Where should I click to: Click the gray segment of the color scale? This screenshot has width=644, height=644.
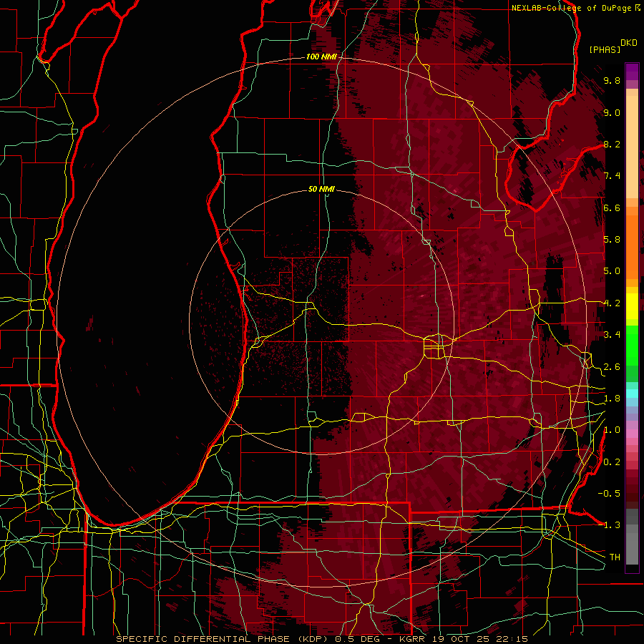[x=632, y=537]
